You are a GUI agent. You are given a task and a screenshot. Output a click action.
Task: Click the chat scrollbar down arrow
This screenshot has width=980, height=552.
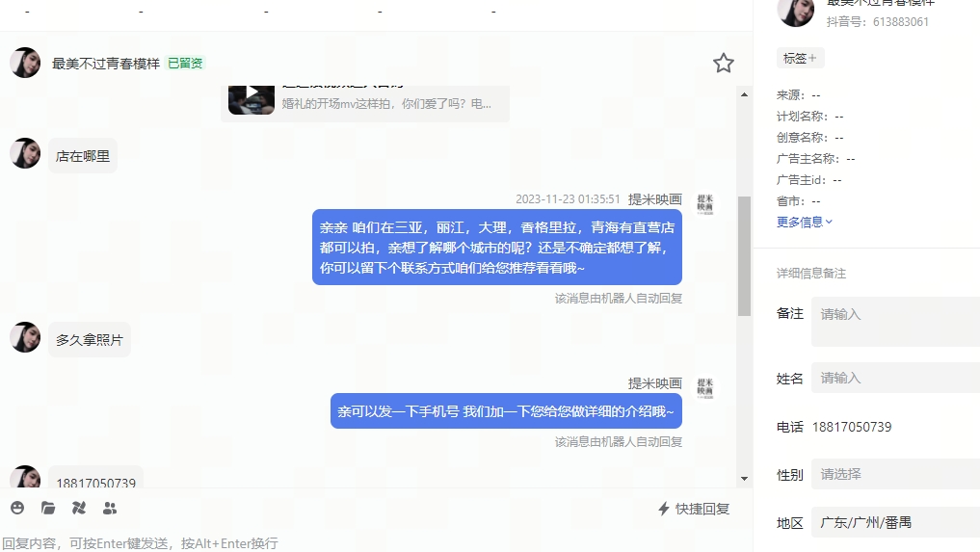tap(744, 479)
